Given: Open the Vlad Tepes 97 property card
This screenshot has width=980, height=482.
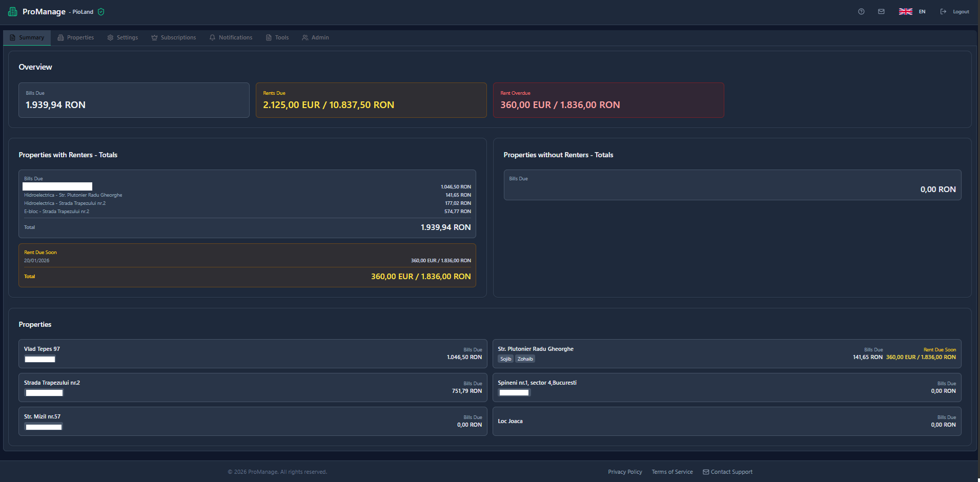Looking at the screenshot, I should pos(253,353).
